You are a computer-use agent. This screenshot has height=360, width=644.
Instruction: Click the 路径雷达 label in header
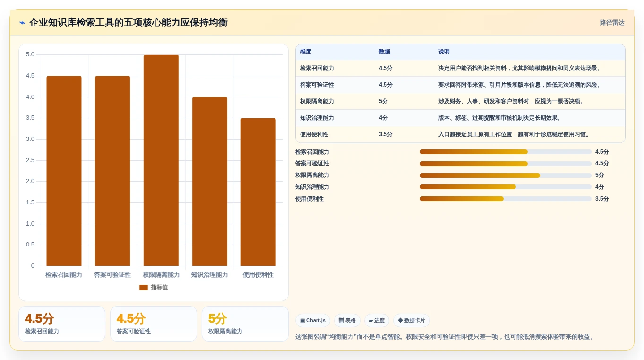tap(612, 23)
